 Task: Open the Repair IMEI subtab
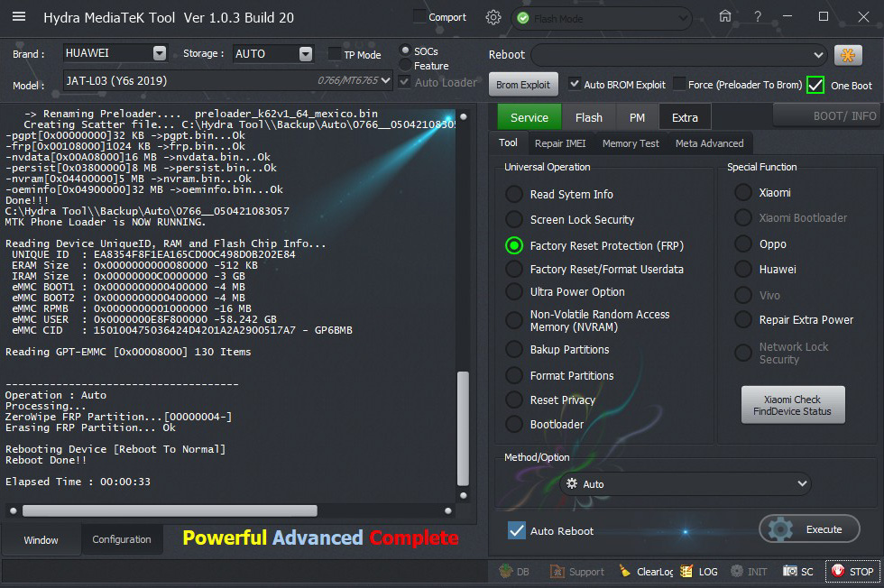click(x=560, y=143)
